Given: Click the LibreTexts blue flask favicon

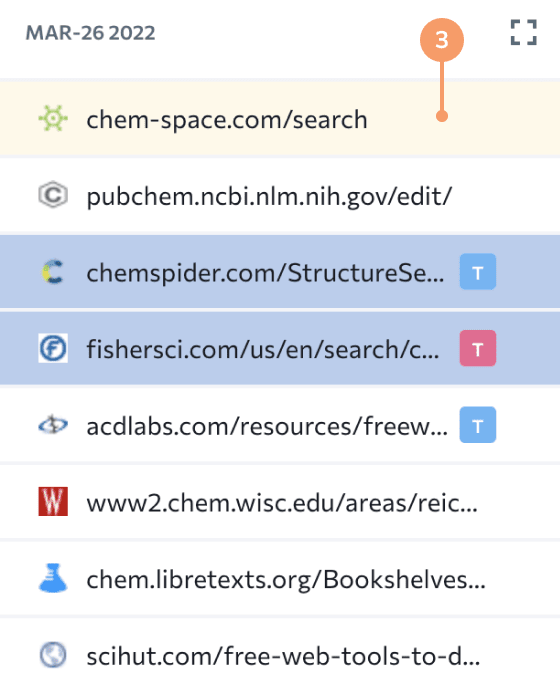Looking at the screenshot, I should coord(53,578).
